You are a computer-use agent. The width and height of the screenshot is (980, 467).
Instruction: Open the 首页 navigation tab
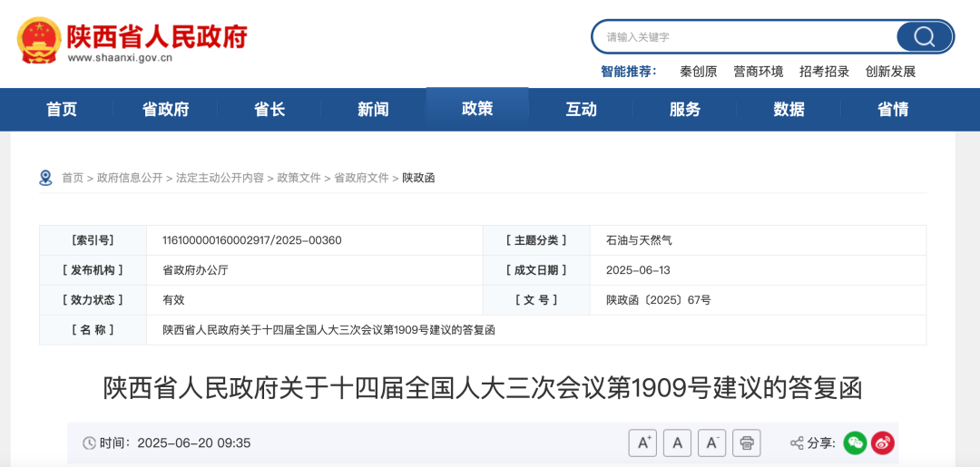click(62, 110)
